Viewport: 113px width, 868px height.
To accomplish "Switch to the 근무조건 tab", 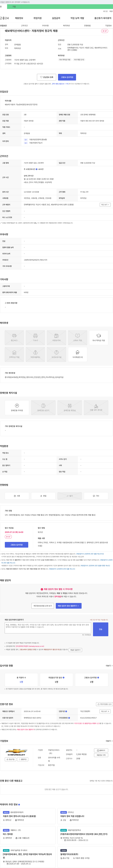I will 24,26.
